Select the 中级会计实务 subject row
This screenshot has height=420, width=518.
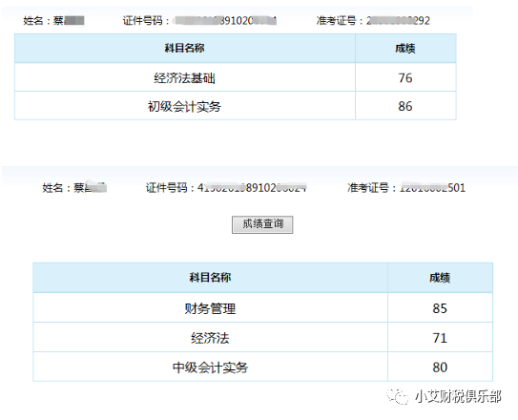coord(262,367)
